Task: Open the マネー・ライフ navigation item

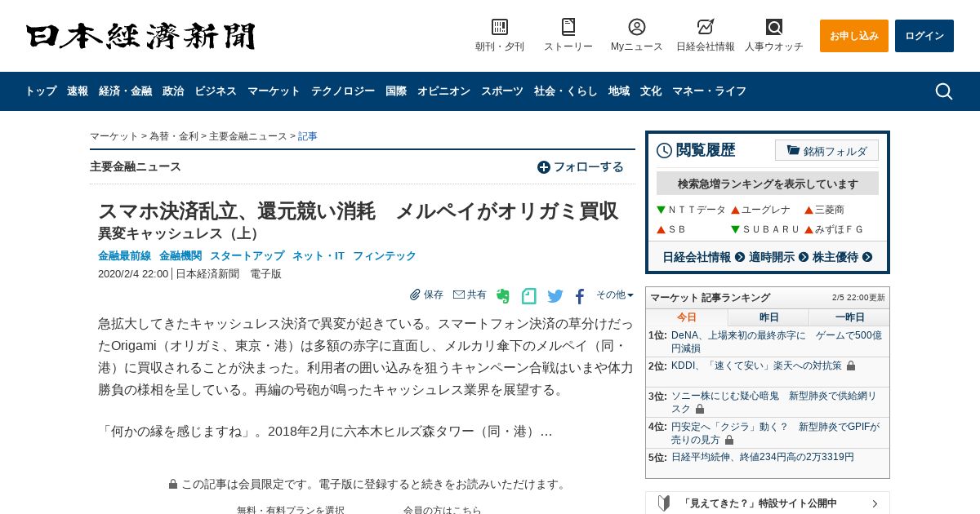Action: point(709,91)
